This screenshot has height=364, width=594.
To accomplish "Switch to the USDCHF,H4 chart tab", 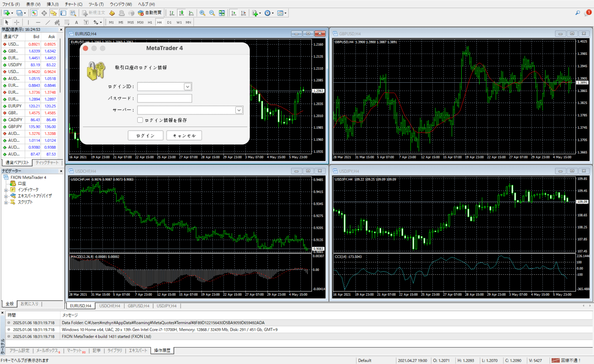I will click(x=109, y=306).
